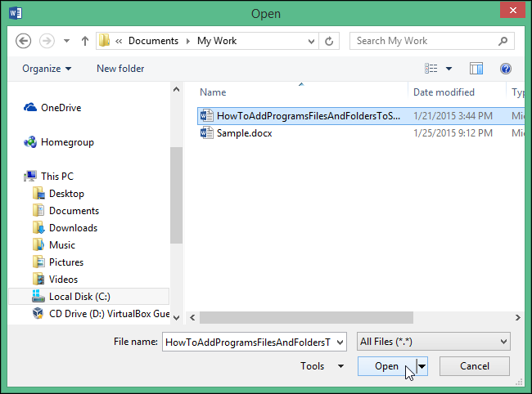
Task: Select Local Disk (C:) in sidebar
Action: [x=89, y=297]
